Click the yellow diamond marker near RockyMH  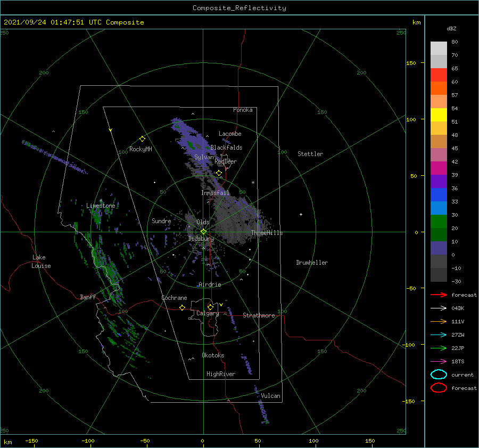[x=142, y=139]
